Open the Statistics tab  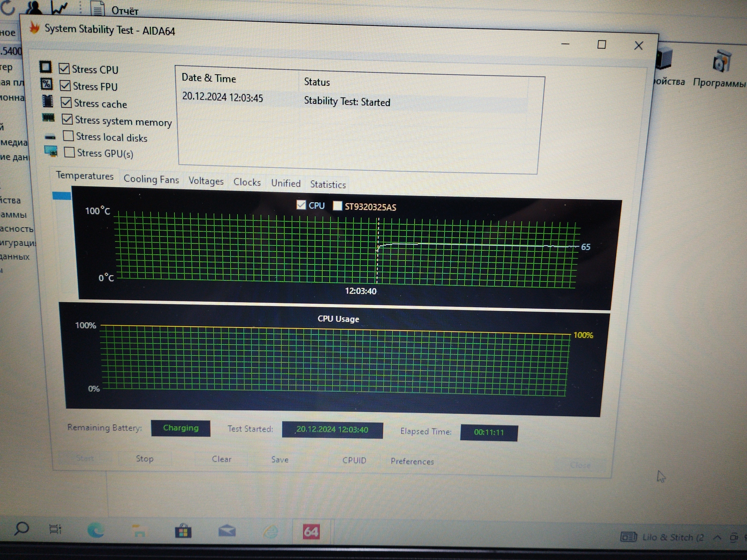(328, 184)
